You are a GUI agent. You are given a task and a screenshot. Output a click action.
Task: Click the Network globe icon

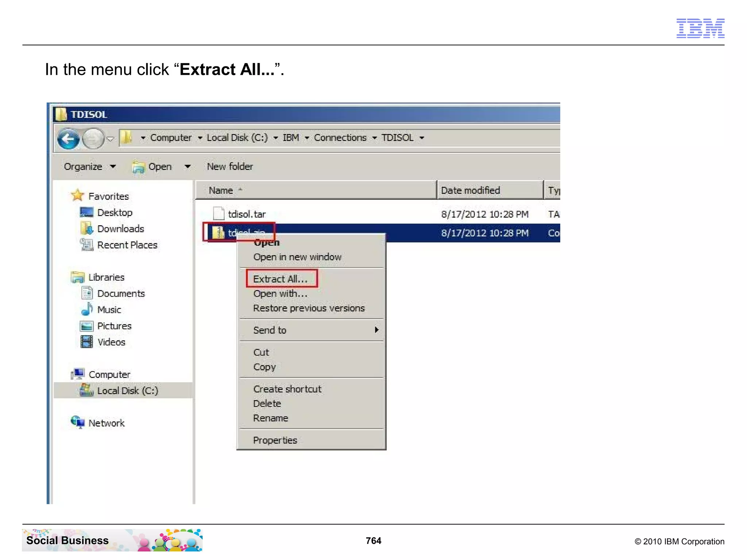coord(78,422)
